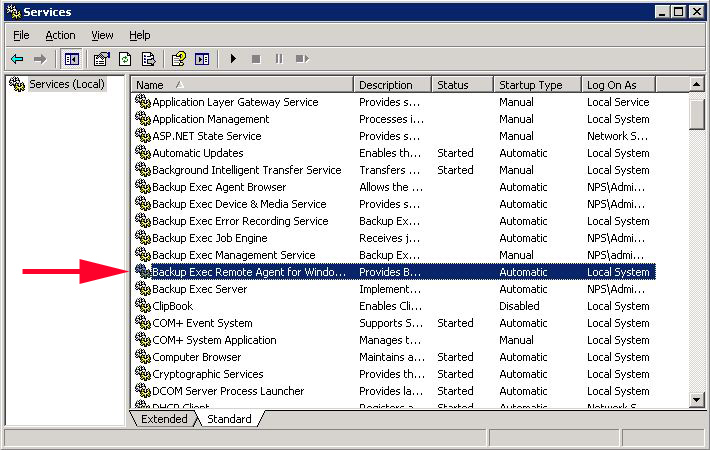The width and height of the screenshot is (710, 450).
Task: Click 'Processes i...' description cell
Action: pyautogui.click(x=391, y=119)
